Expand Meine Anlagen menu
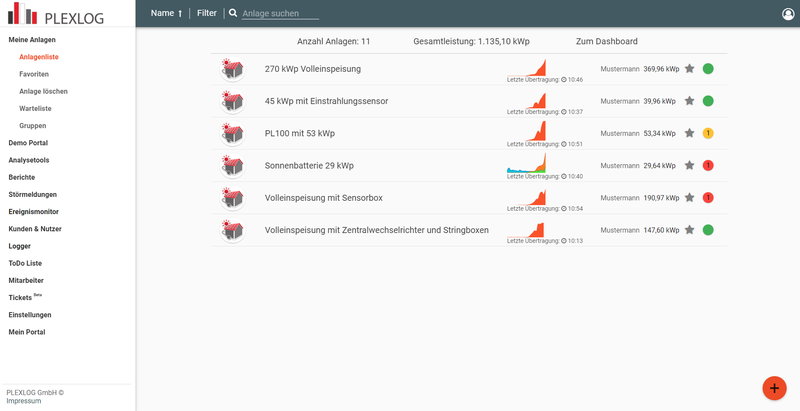This screenshot has width=800, height=411. [32, 40]
